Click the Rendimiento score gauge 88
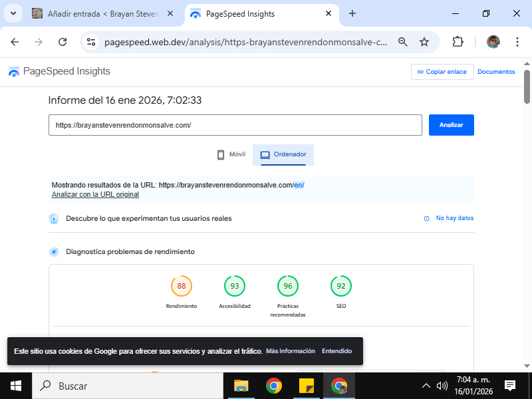This screenshot has width=532, height=399. pos(182,286)
